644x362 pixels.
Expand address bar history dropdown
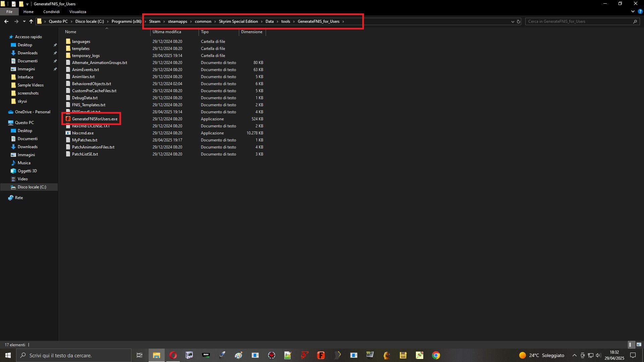(x=513, y=21)
